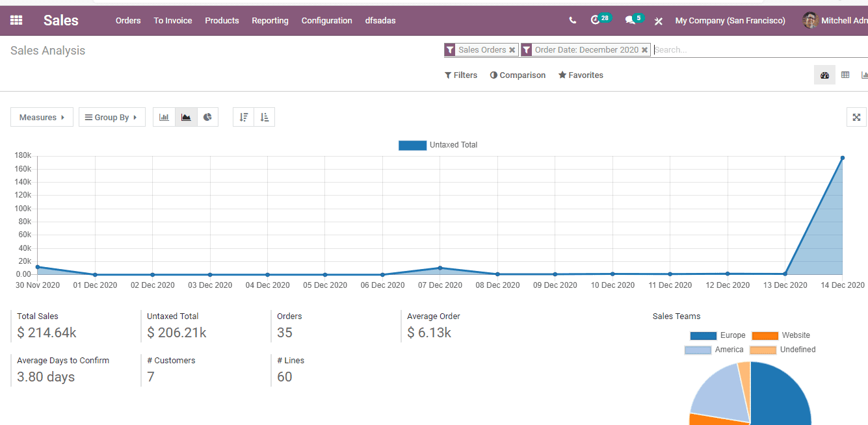
Task: Open the To Invoice menu
Action: (x=173, y=21)
